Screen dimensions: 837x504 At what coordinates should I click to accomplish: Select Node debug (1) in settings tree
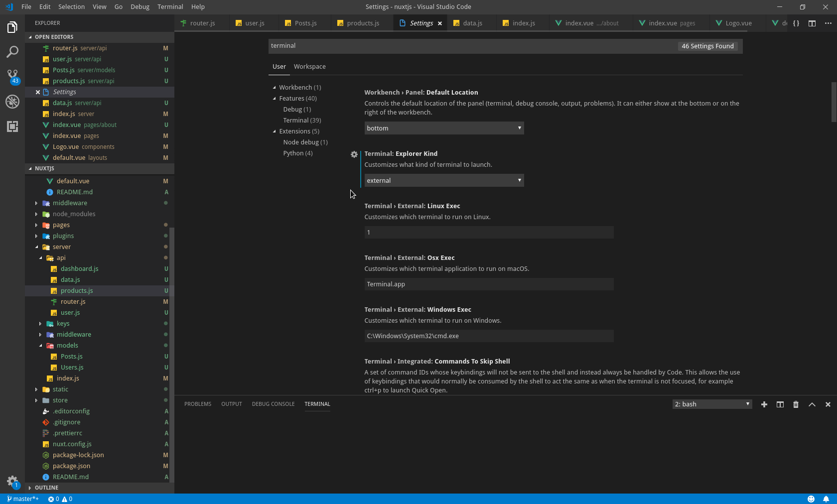point(305,142)
